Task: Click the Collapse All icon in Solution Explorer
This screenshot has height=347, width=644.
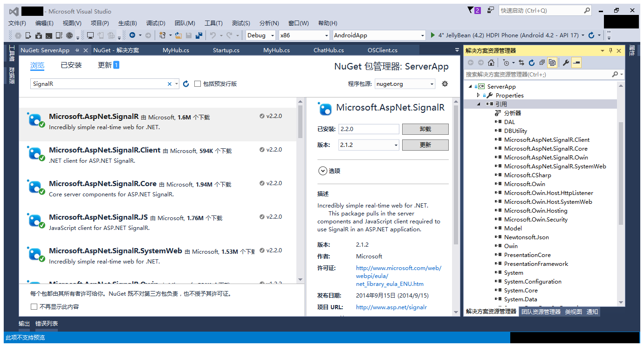Action: (x=542, y=62)
